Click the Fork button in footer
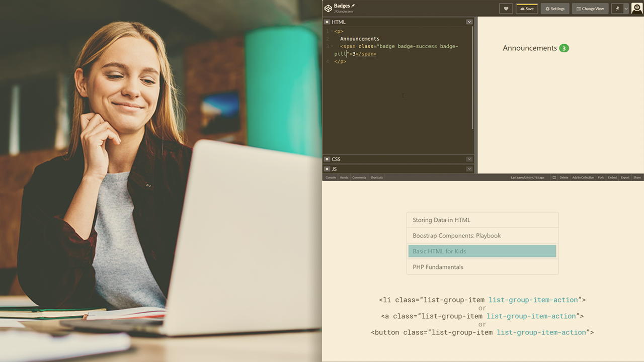This screenshot has width=644, height=362. pos(601,177)
